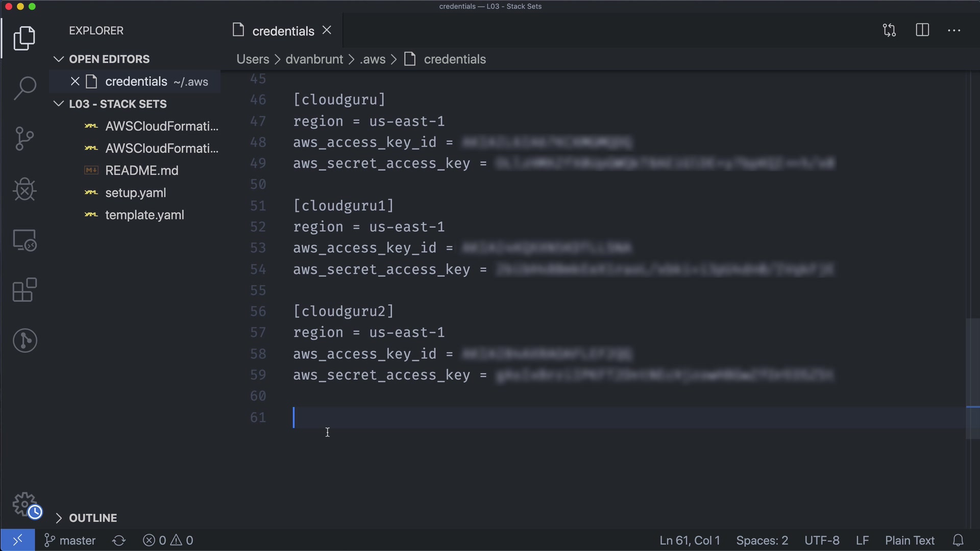Open the Search view in activity bar
Viewport: 980px width, 551px height.
click(x=24, y=88)
